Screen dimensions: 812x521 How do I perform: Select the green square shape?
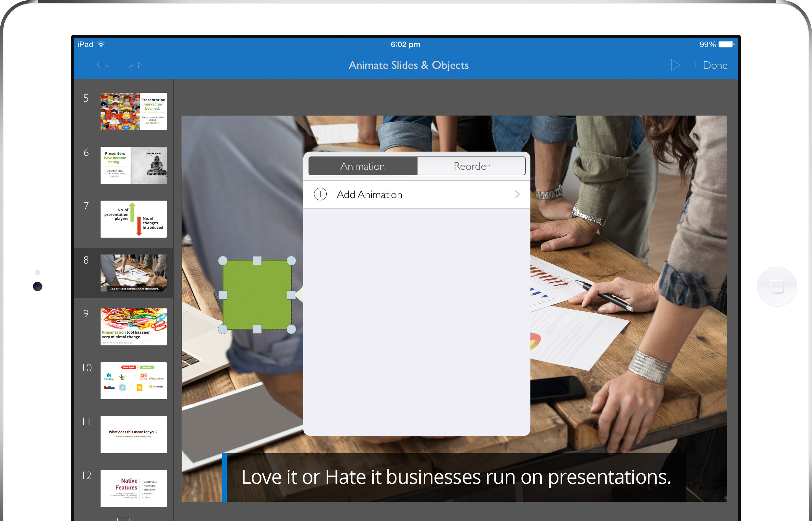[257, 295]
